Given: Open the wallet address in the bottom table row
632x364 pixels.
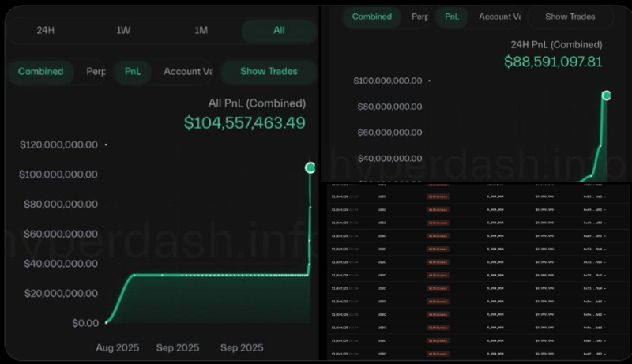Looking at the screenshot, I should [x=592, y=353].
